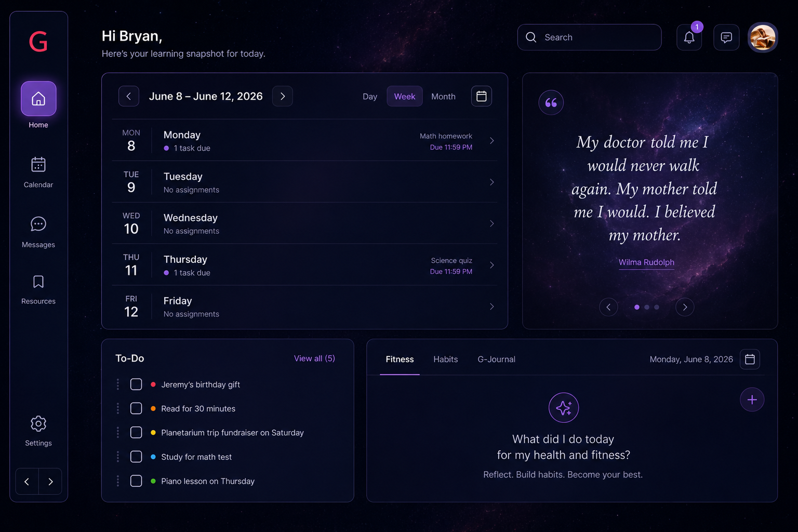This screenshot has height=532, width=798.
Task: Switch to Day view
Action: [x=370, y=97]
